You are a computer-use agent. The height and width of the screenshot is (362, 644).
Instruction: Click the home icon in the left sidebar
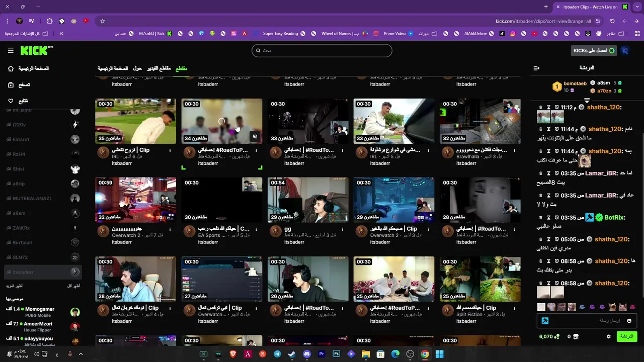tap(11, 68)
